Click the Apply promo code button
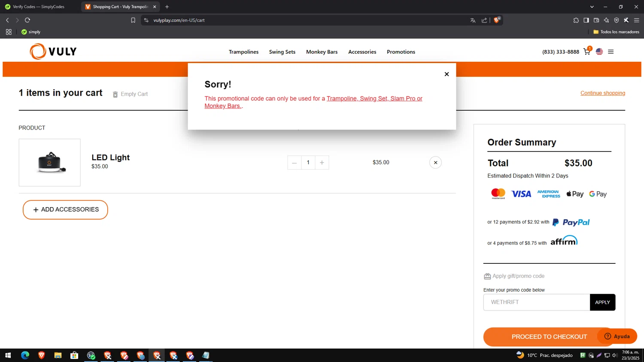This screenshot has height=362, width=644. [x=602, y=302]
